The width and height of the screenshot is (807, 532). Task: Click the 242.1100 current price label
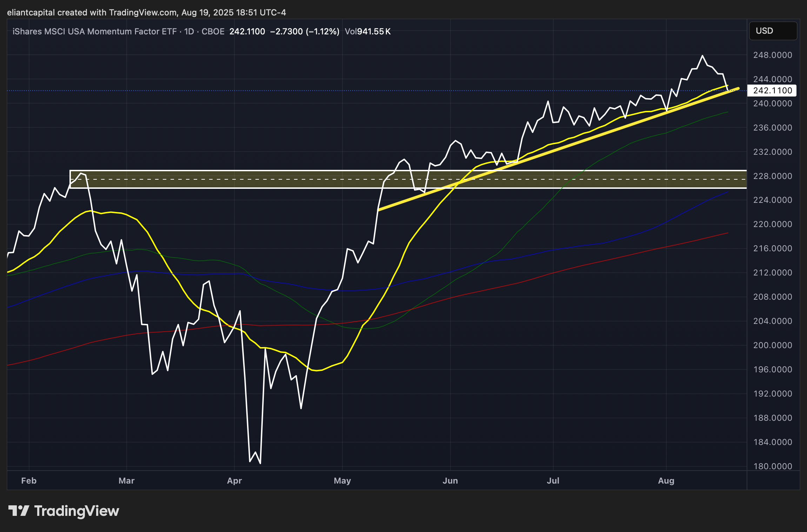point(772,91)
